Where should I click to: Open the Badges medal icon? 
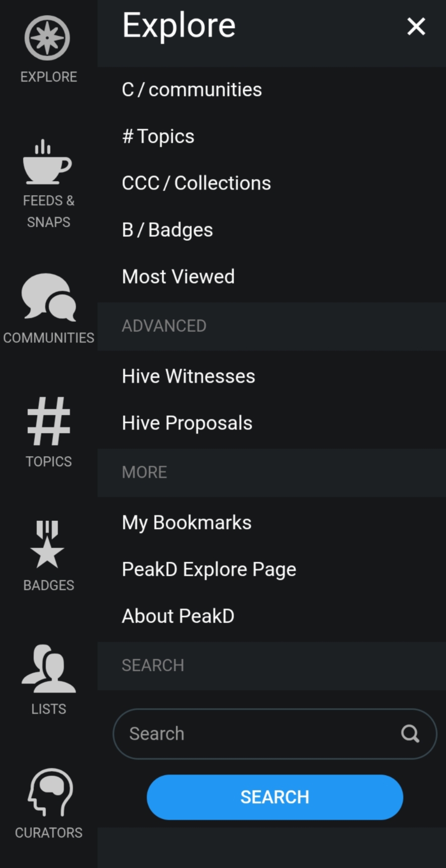tap(48, 545)
